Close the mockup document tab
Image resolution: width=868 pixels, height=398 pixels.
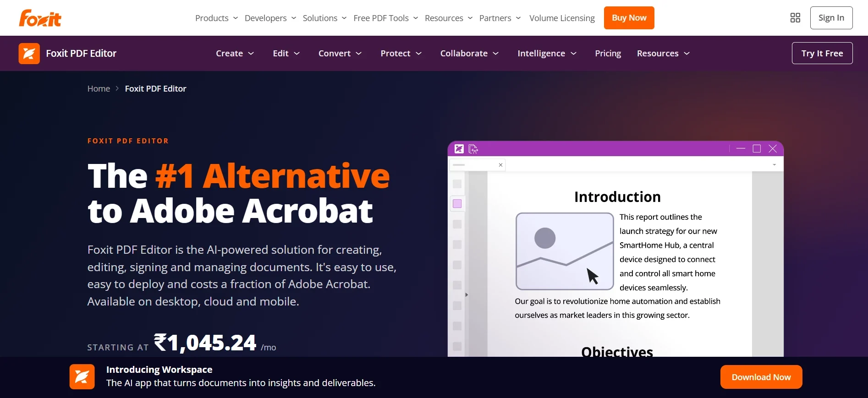(x=500, y=165)
